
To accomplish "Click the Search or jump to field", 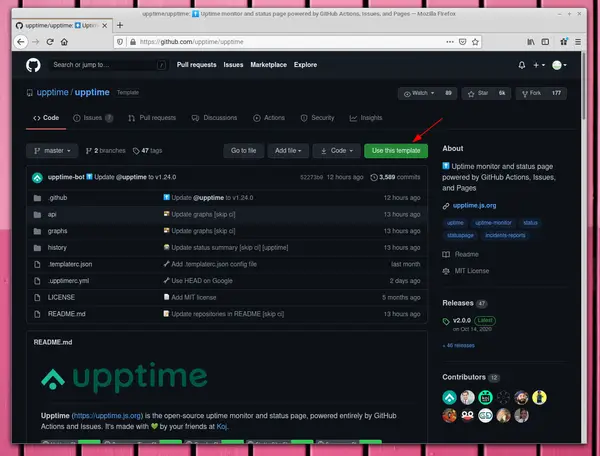I will (105, 65).
